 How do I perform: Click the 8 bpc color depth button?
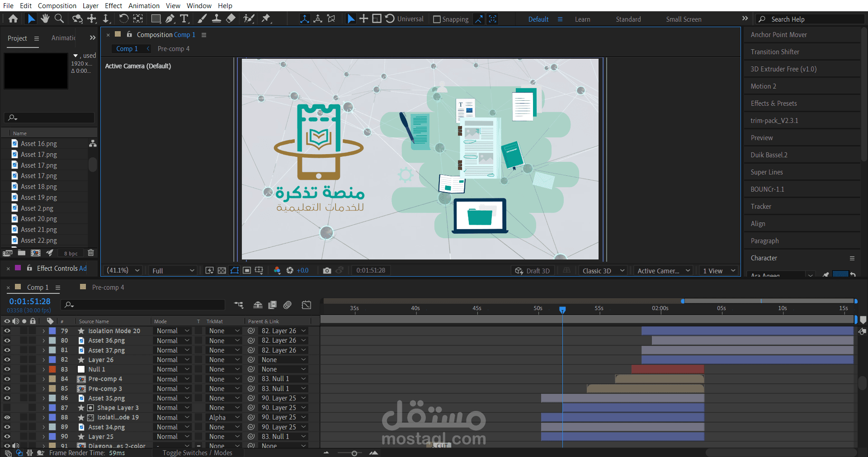pyautogui.click(x=71, y=254)
